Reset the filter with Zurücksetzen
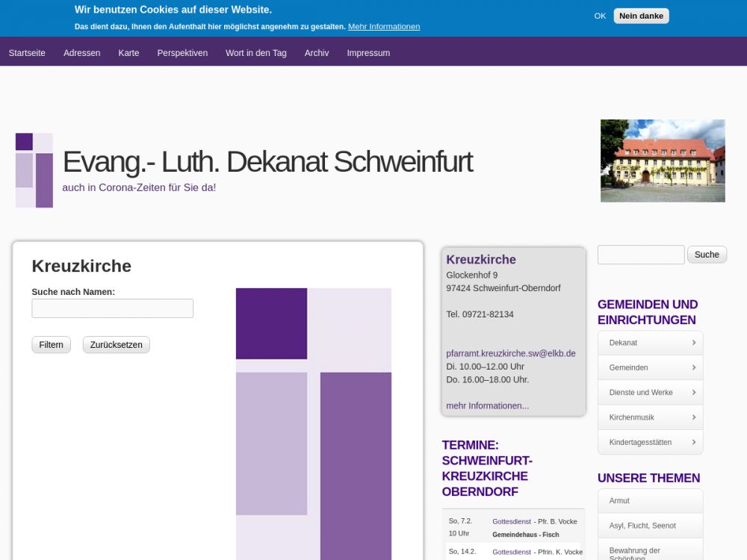The image size is (747, 560). coord(116,345)
